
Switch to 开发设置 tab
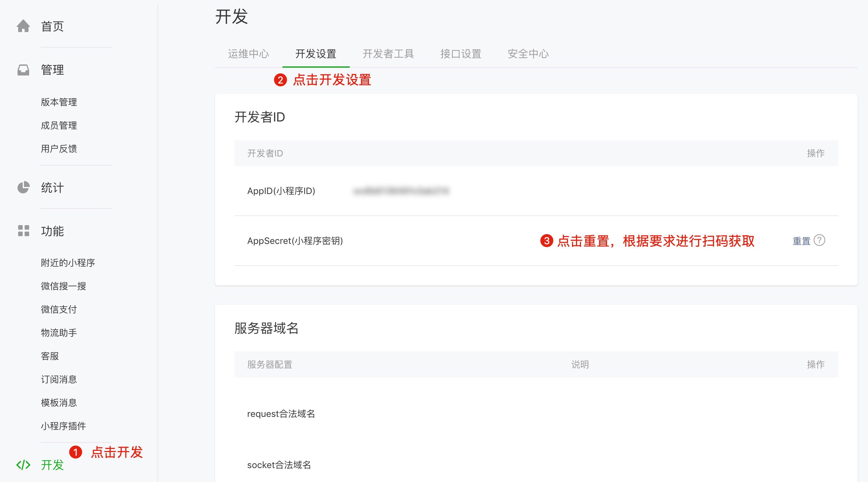316,53
